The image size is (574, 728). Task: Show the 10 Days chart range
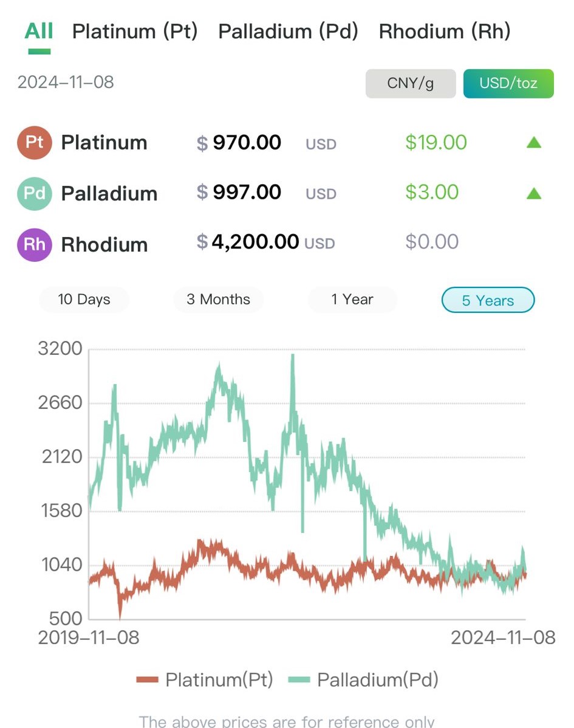pyautogui.click(x=84, y=300)
